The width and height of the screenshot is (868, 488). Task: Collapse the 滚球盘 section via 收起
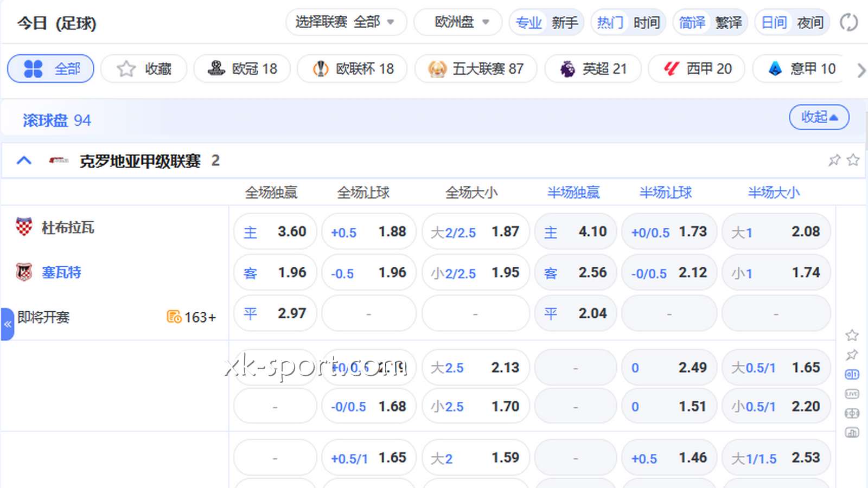pos(819,117)
